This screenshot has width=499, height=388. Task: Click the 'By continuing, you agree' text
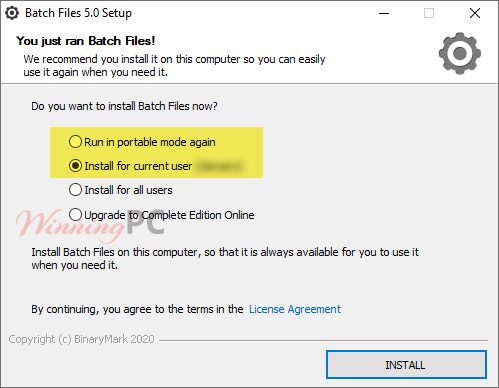point(137,309)
